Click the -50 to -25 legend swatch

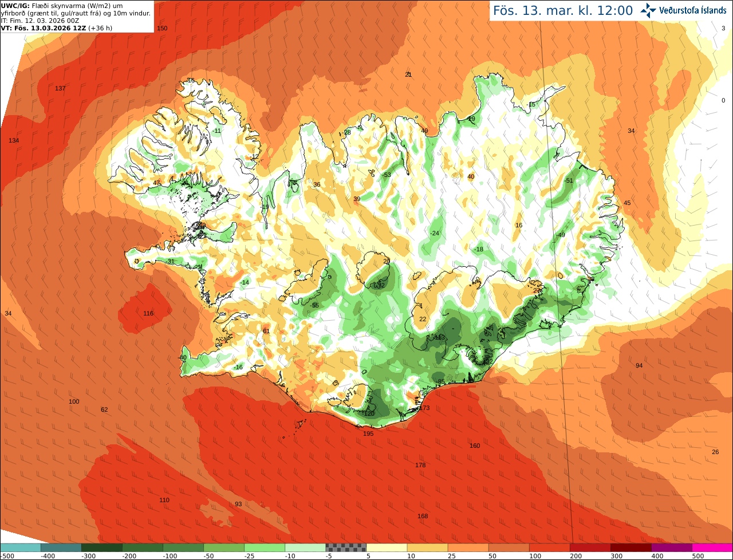[x=223, y=547]
